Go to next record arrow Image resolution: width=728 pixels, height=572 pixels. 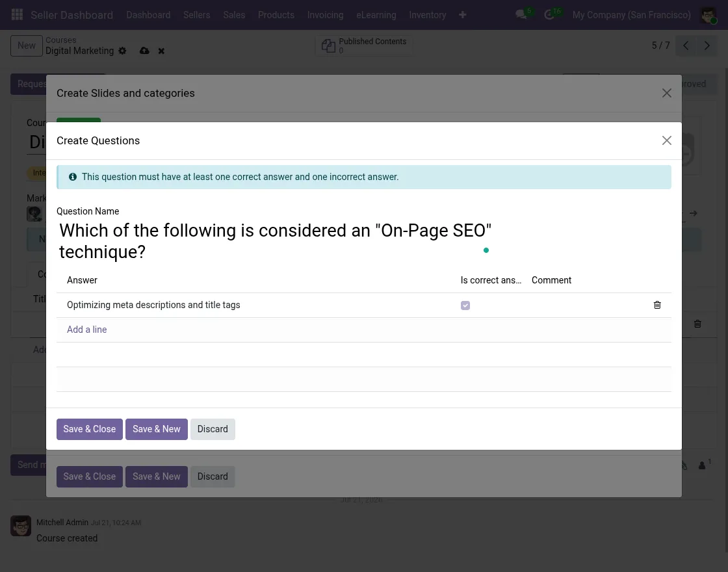(707, 45)
